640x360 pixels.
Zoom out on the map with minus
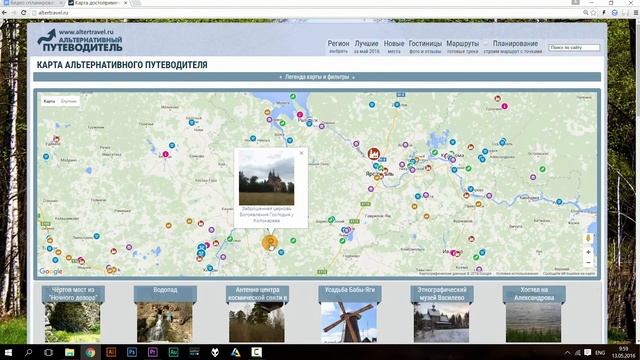[588, 263]
